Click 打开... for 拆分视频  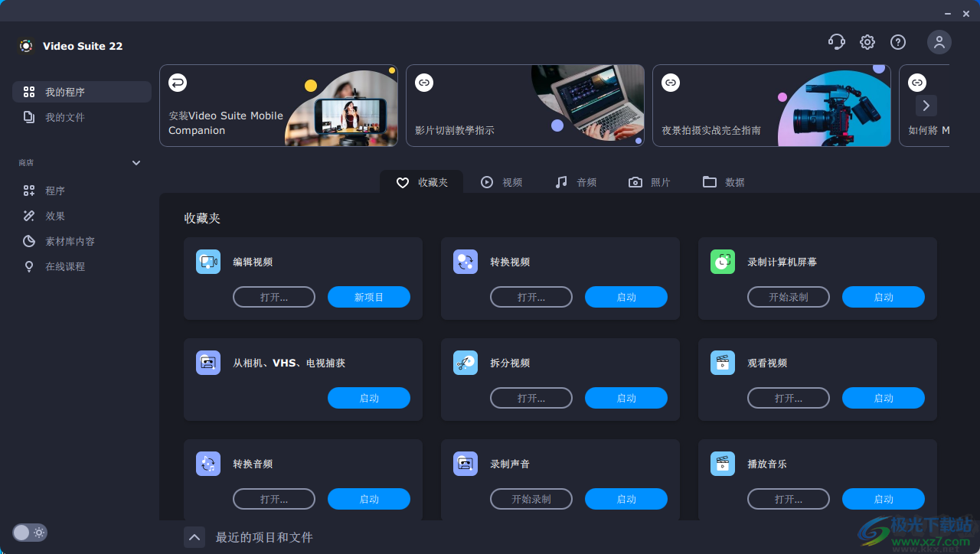click(531, 398)
